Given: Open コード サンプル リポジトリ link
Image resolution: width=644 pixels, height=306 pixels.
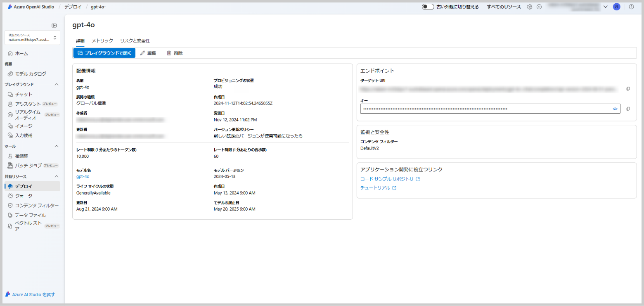Looking at the screenshot, I should 390,179.
